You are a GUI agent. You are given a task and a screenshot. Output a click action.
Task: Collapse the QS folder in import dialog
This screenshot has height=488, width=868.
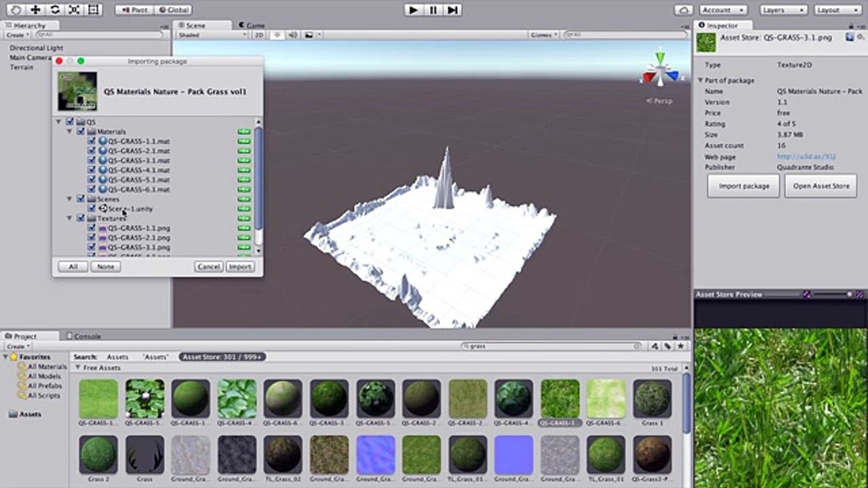(59, 122)
